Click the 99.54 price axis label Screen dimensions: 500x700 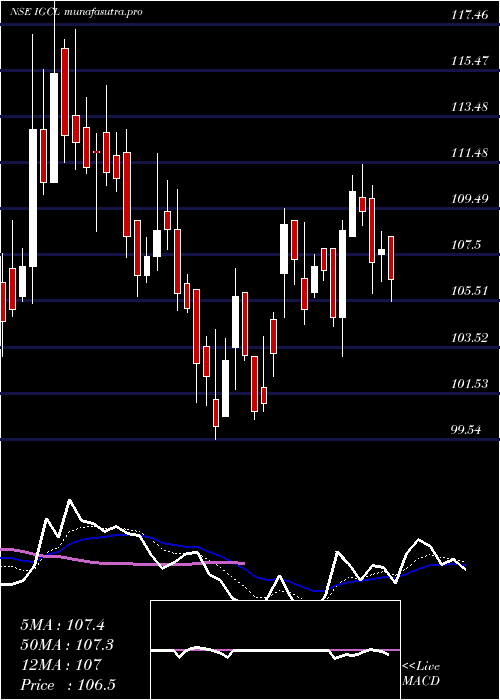click(x=466, y=430)
